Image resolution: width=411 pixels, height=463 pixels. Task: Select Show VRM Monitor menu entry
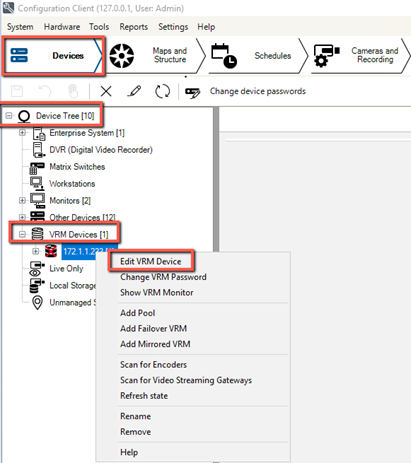[x=157, y=293]
